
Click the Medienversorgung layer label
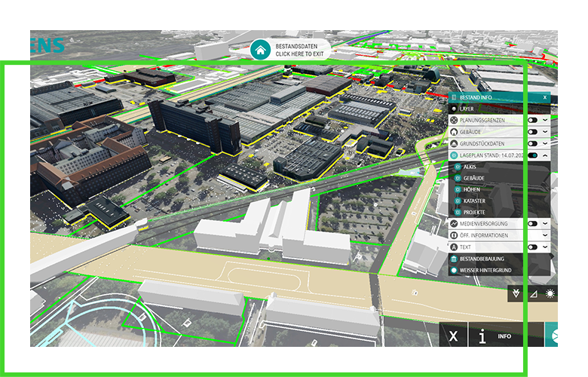pos(484,224)
